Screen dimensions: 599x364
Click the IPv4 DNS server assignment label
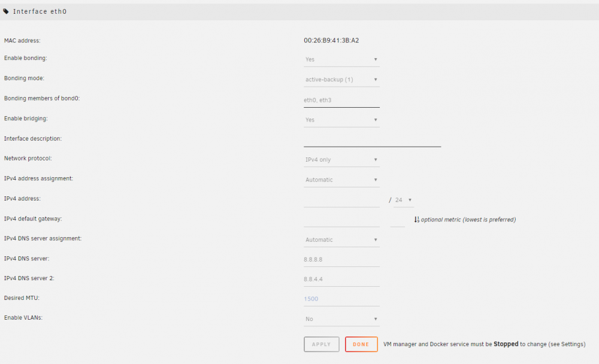click(43, 239)
